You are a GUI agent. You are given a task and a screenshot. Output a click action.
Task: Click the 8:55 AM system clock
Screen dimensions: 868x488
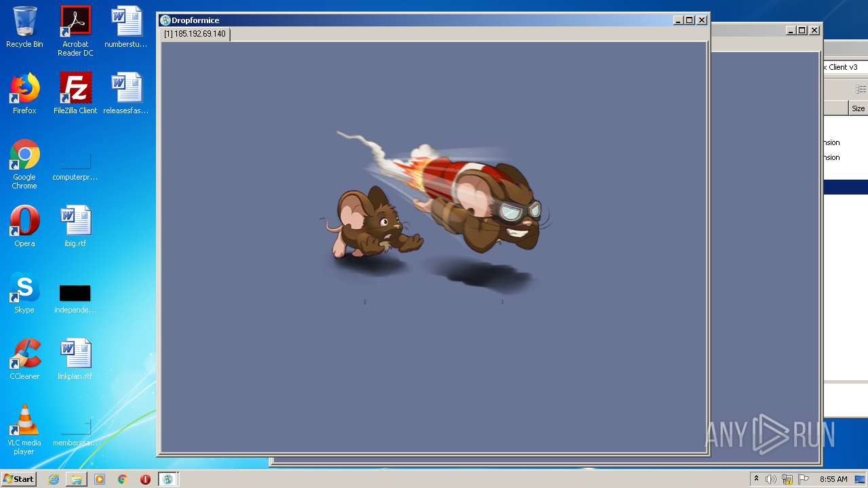click(x=833, y=479)
